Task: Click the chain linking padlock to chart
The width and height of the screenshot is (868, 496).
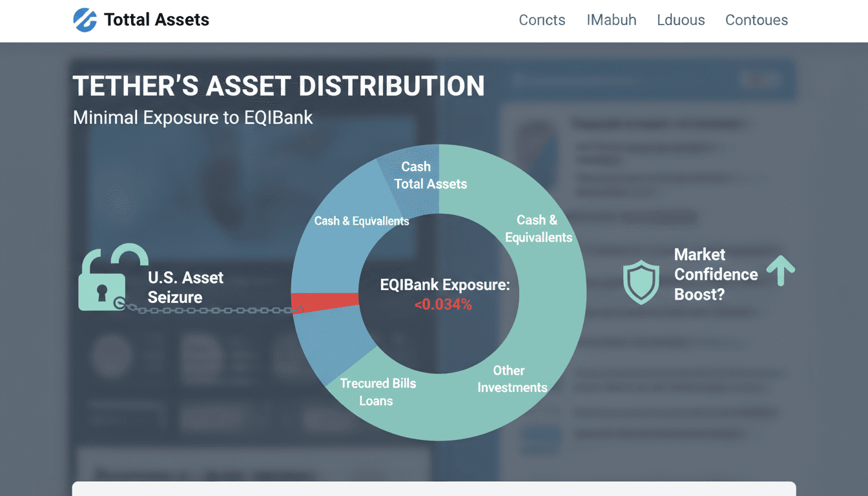Action: (208, 308)
